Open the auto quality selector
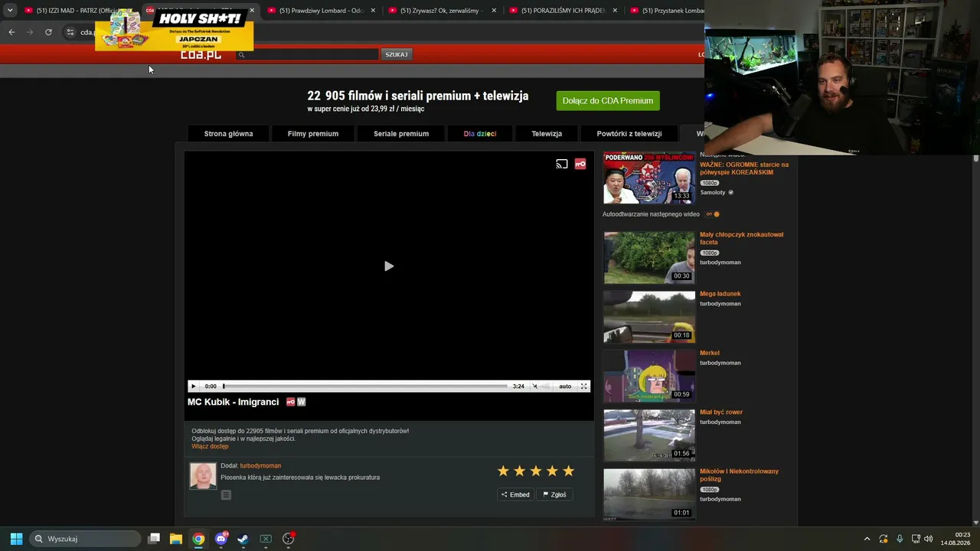This screenshot has width=980, height=551. click(x=565, y=386)
